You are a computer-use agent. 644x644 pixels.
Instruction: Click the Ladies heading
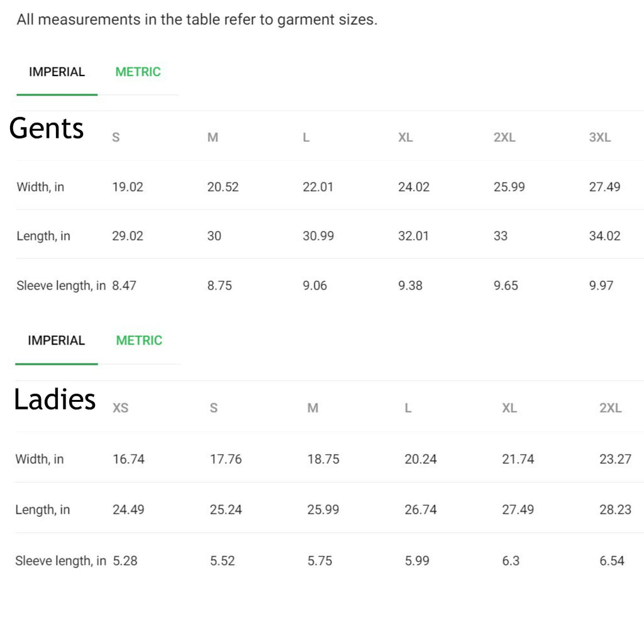pos(55,399)
